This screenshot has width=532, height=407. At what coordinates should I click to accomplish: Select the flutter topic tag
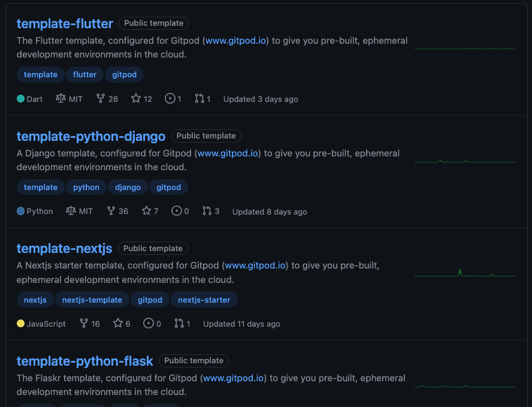(84, 75)
